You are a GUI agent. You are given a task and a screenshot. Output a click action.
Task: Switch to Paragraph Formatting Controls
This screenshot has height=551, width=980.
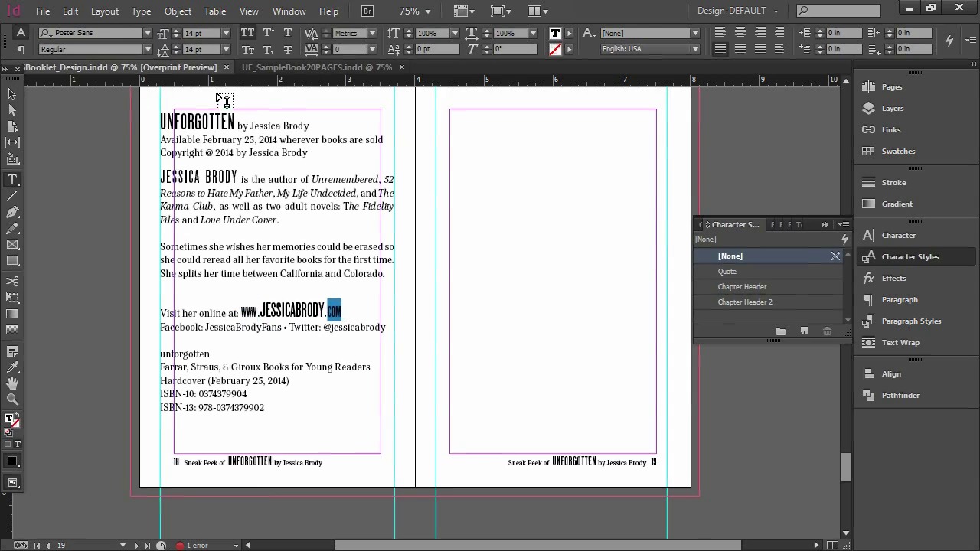pos(21,50)
